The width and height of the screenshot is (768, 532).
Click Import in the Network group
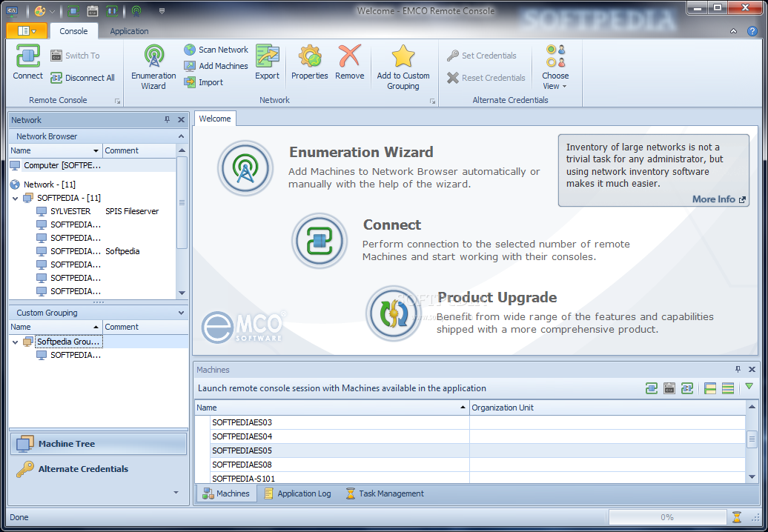204,82
